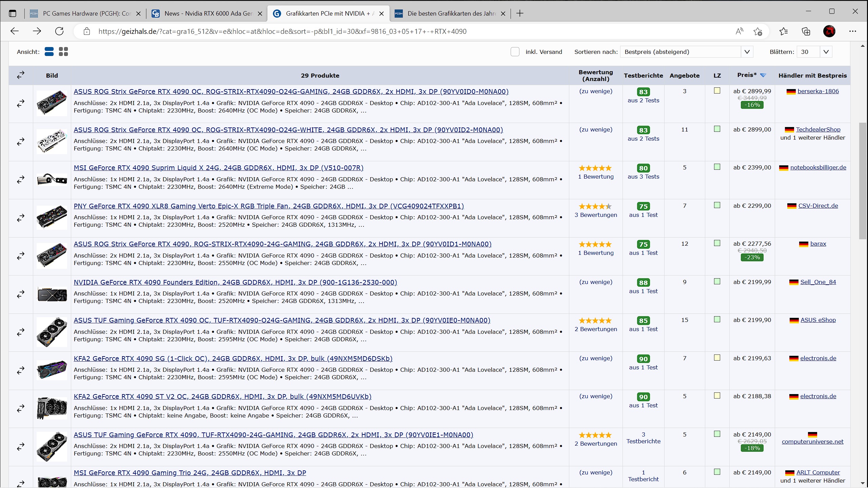Switch to list view icon
The height and width of the screenshot is (488, 868).
49,52
